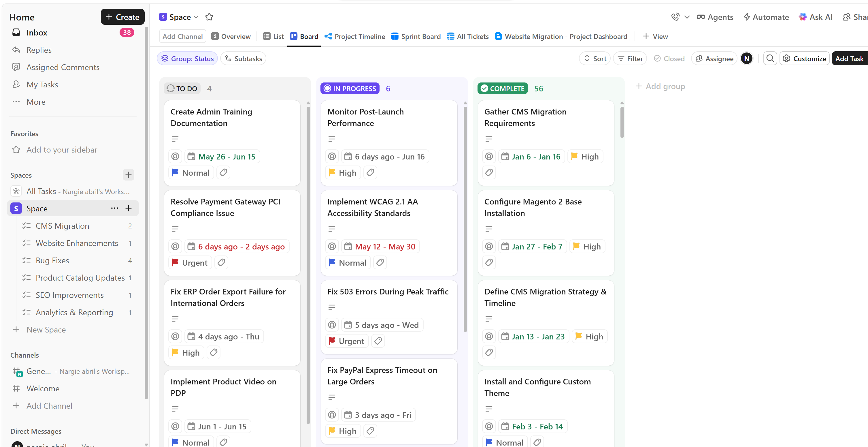Expand the dropdown arrow next to call icon
The image size is (868, 447).
click(x=687, y=17)
